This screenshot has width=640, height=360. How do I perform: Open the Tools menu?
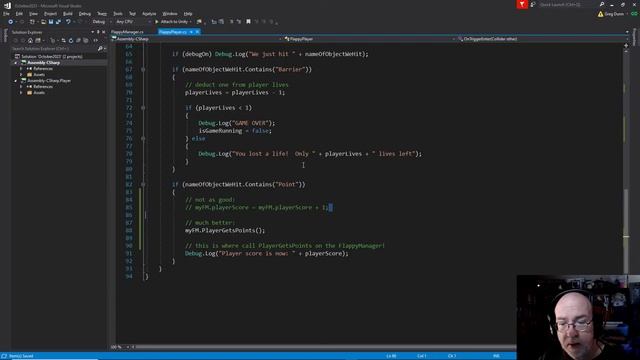(x=118, y=14)
